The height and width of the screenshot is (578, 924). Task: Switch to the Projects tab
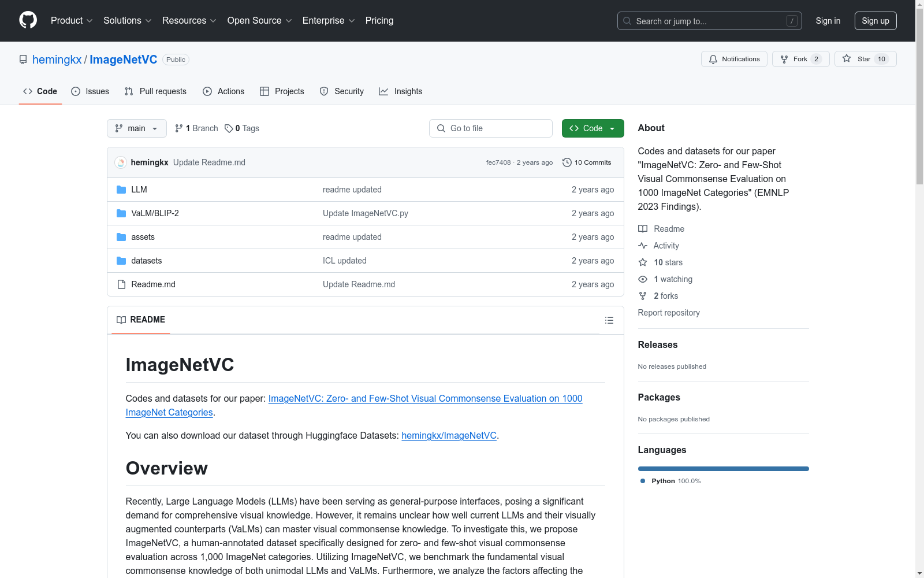tap(282, 91)
